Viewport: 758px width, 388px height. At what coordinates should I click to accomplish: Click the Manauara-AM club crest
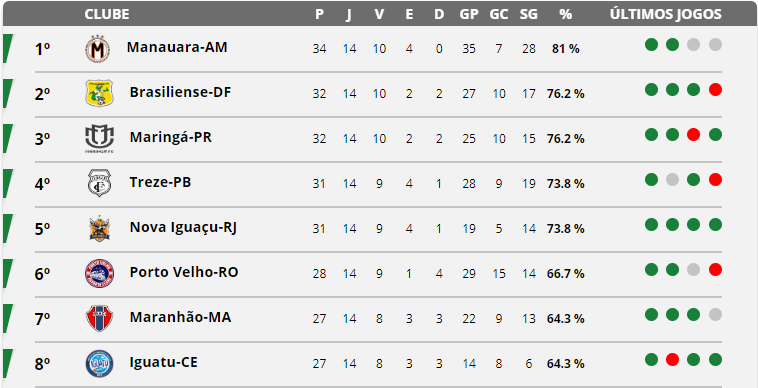98,49
